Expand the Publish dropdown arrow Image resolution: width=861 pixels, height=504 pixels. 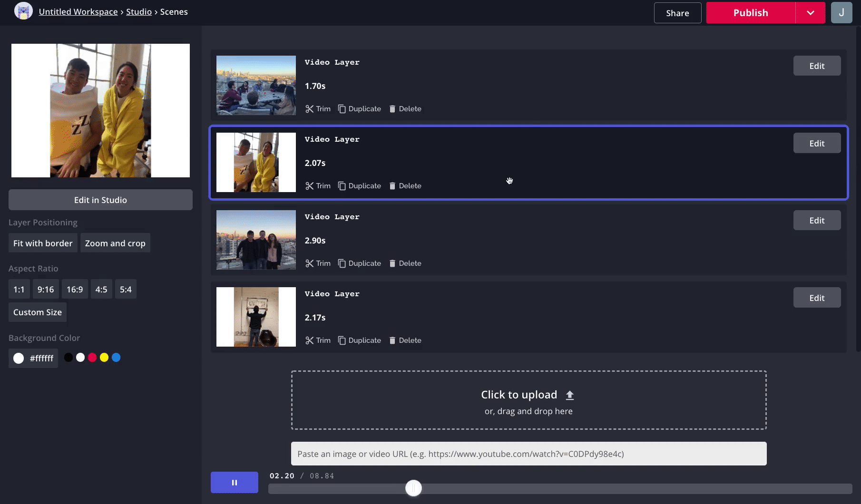[x=810, y=13]
